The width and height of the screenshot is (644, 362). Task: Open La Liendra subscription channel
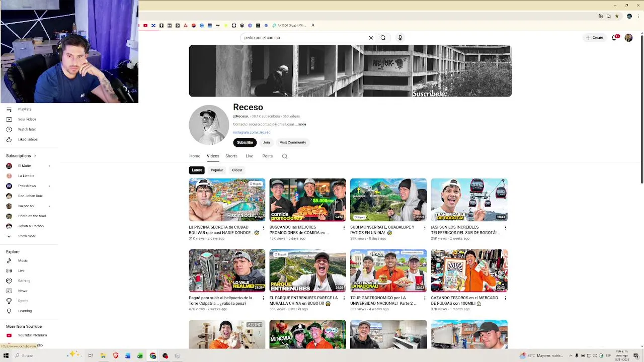pos(26,176)
